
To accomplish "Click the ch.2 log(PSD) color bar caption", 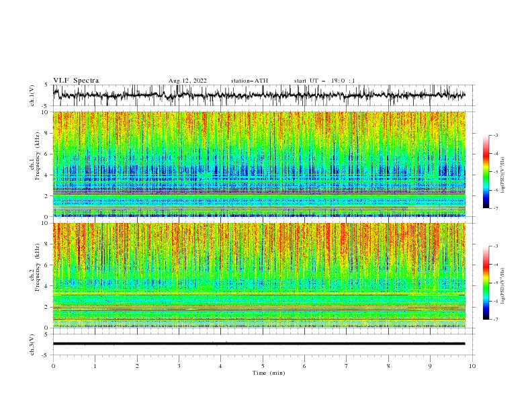I will tap(503, 286).
